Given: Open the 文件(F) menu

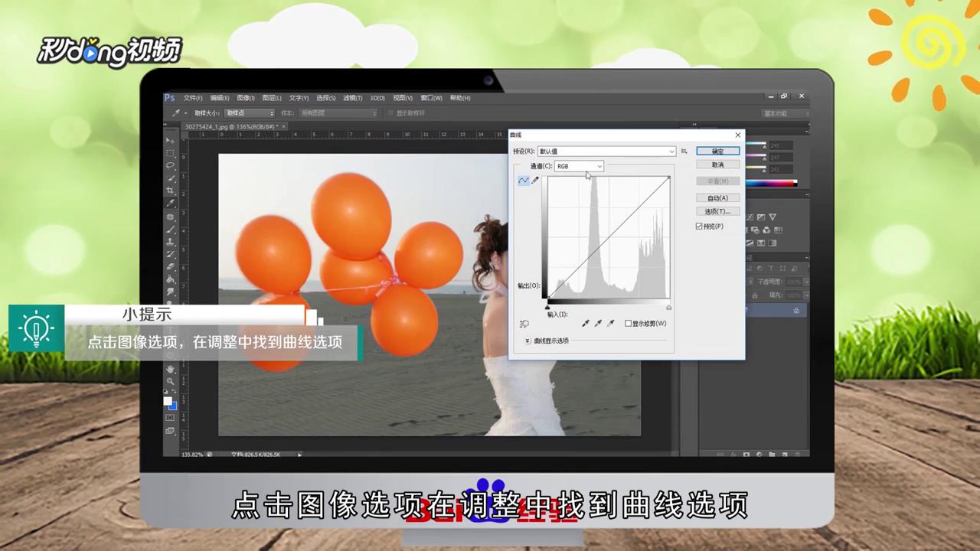Looking at the screenshot, I should (x=193, y=98).
